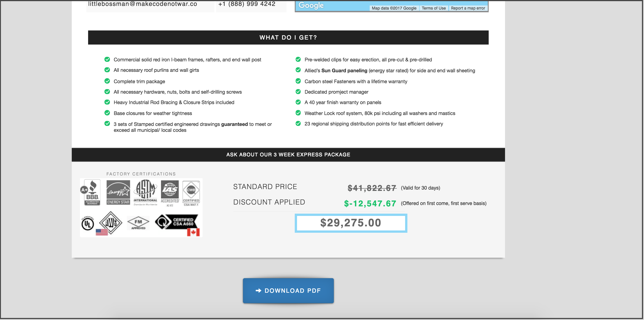Image resolution: width=644 pixels, height=320 pixels.
Task: Click Map data ©2017 Google text
Action: [x=394, y=8]
